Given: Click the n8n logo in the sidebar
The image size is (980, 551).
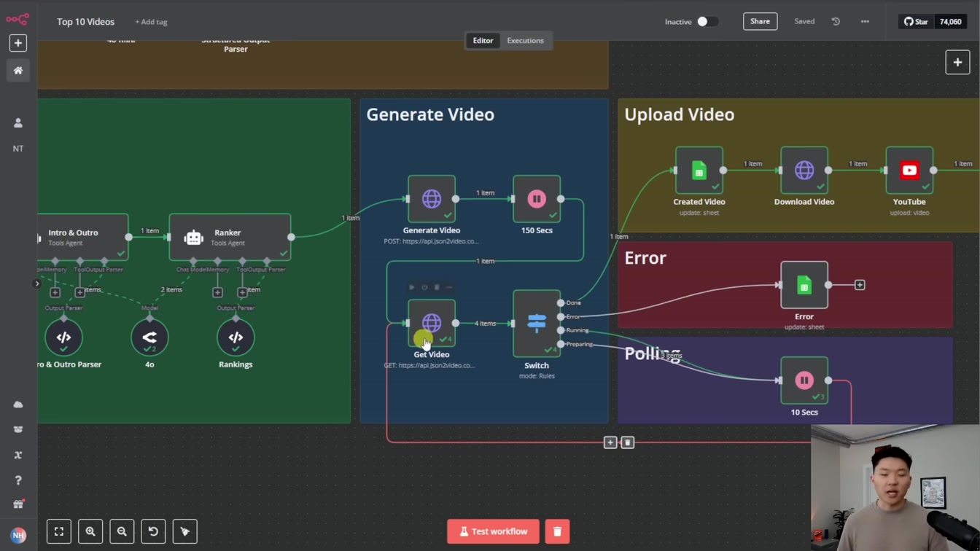Looking at the screenshot, I should pos(17,19).
